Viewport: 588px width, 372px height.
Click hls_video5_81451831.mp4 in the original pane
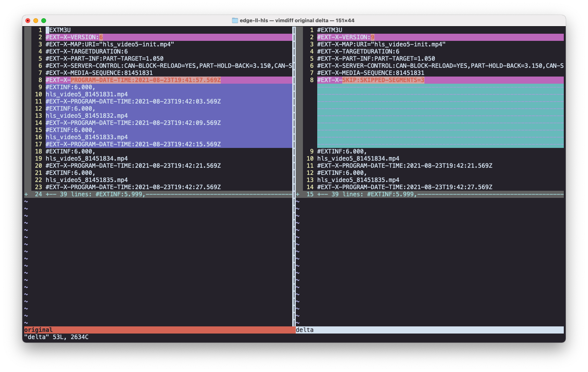(x=87, y=94)
